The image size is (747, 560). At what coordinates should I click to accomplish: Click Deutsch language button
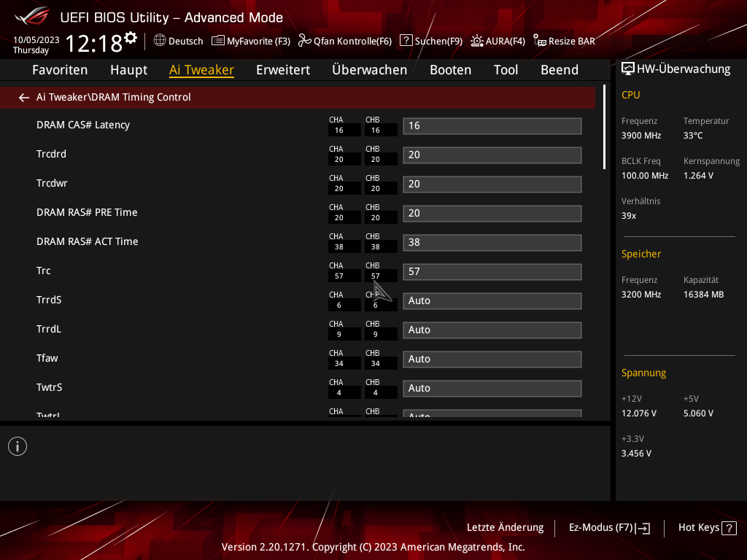pyautogui.click(x=186, y=42)
